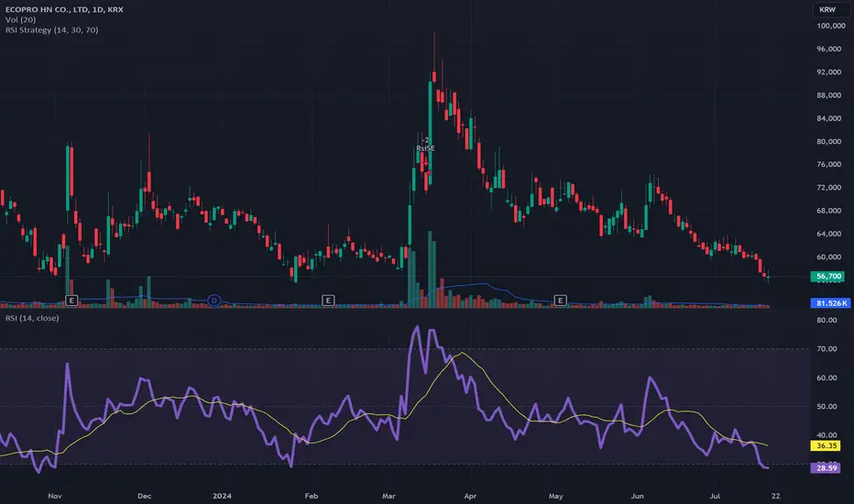Click the dividend D marker near January 2024

coord(214,301)
